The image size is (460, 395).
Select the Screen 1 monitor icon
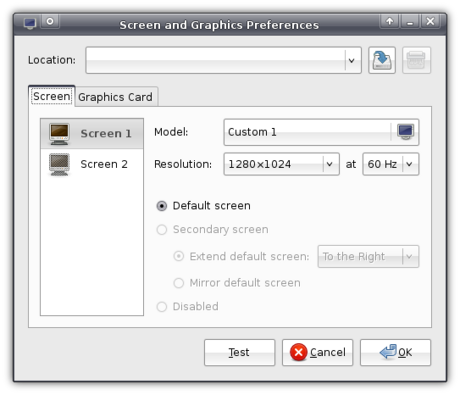tap(59, 134)
